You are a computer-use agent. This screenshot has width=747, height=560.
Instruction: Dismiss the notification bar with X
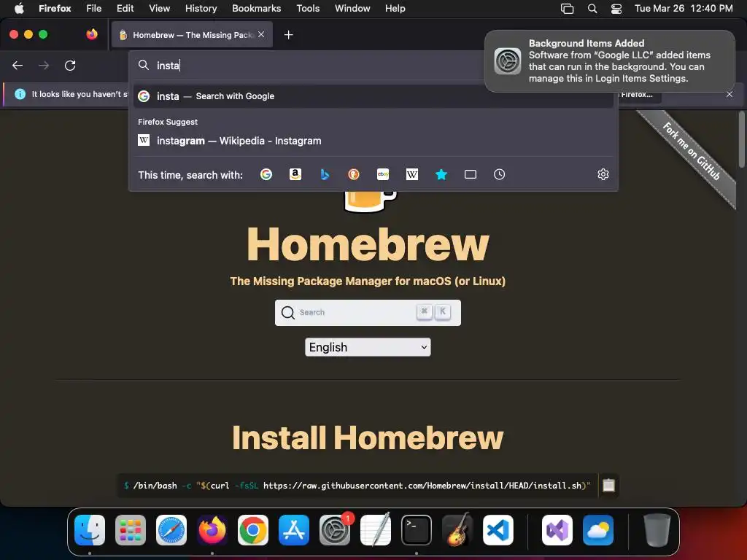click(729, 94)
